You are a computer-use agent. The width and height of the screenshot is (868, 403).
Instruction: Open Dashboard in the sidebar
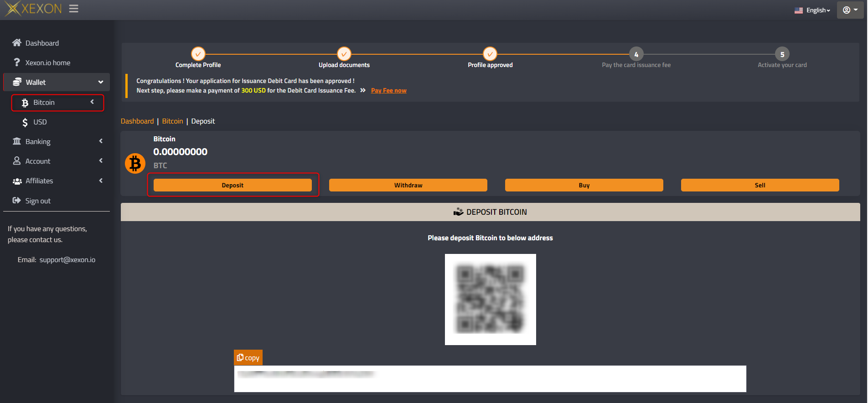coord(42,43)
